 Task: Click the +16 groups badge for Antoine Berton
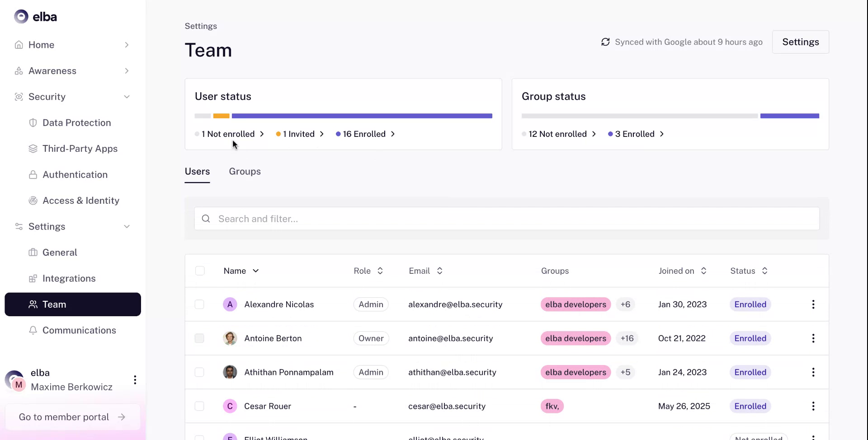627,338
